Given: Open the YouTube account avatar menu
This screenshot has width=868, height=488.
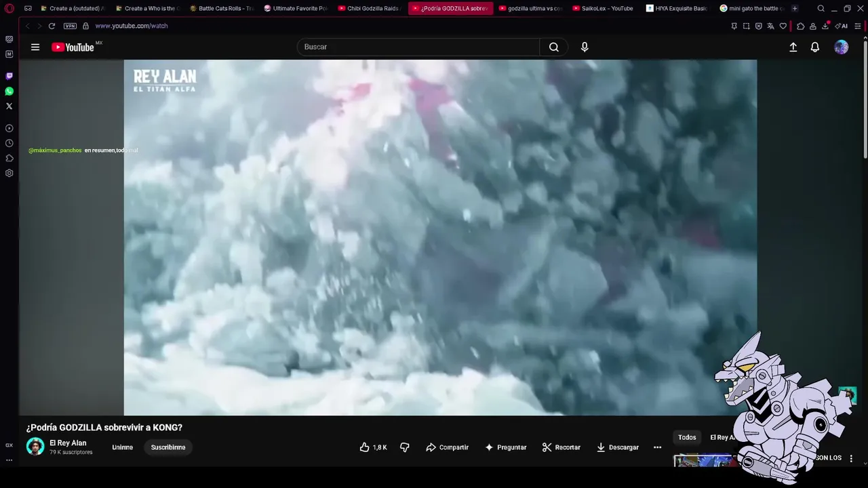Looking at the screenshot, I should pos(841,47).
